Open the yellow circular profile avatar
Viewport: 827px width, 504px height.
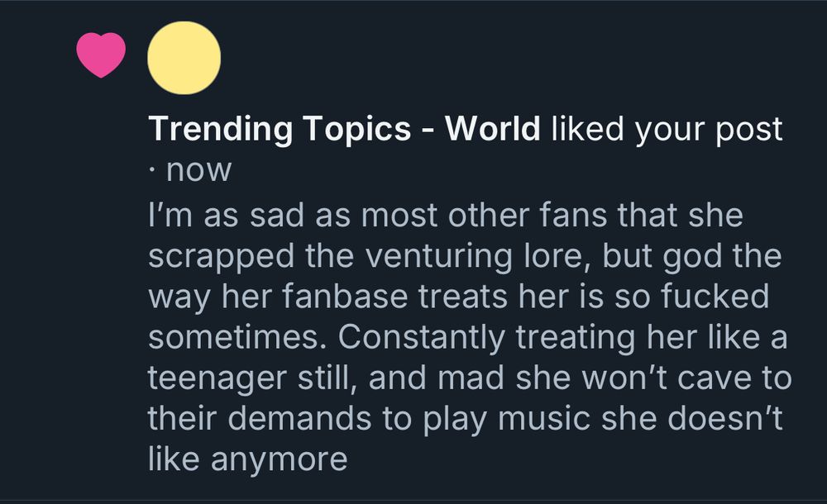184,58
